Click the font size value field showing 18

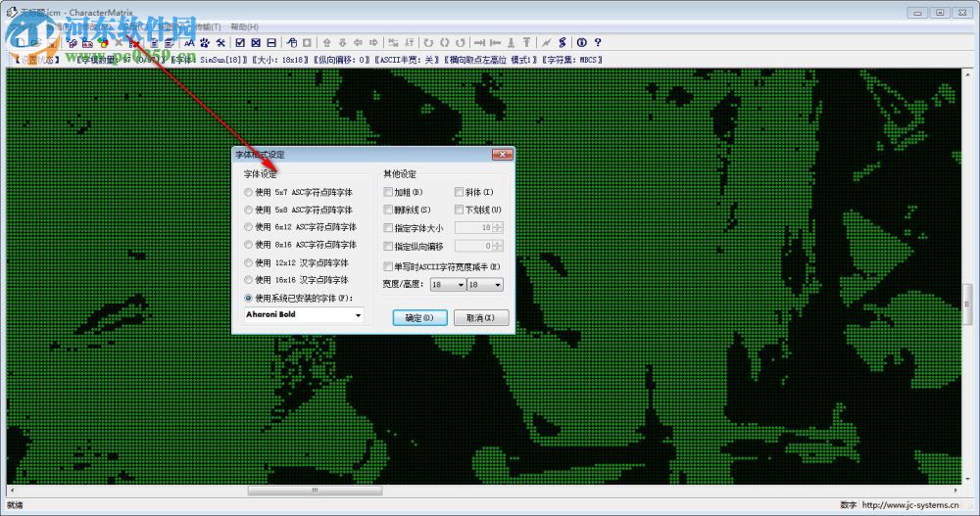point(473,228)
